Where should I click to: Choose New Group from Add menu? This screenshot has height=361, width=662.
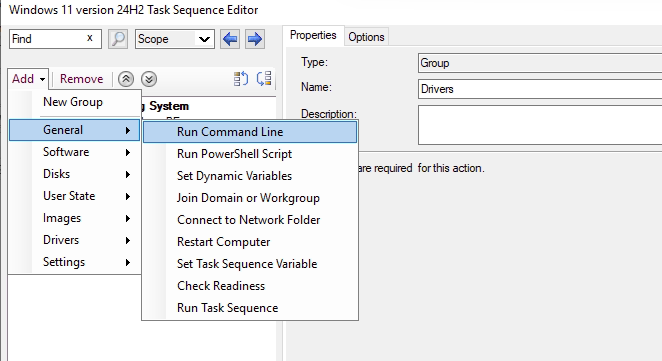(73, 102)
